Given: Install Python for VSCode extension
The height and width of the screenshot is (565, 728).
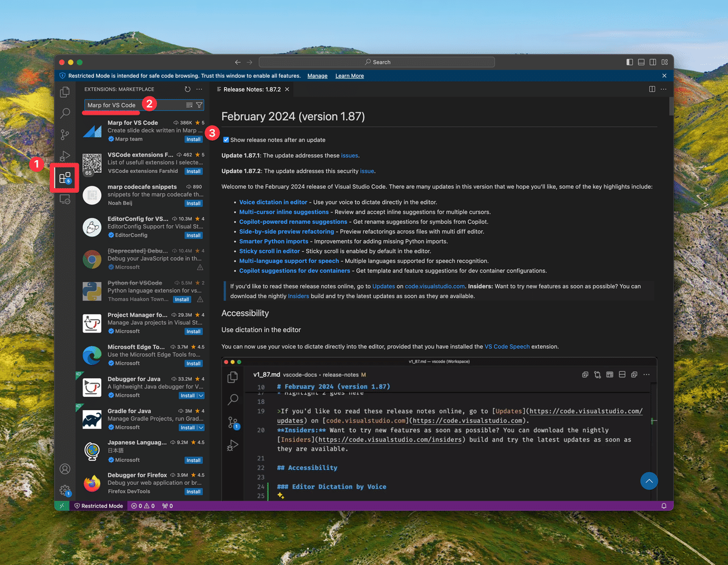Looking at the screenshot, I should coord(182,299).
